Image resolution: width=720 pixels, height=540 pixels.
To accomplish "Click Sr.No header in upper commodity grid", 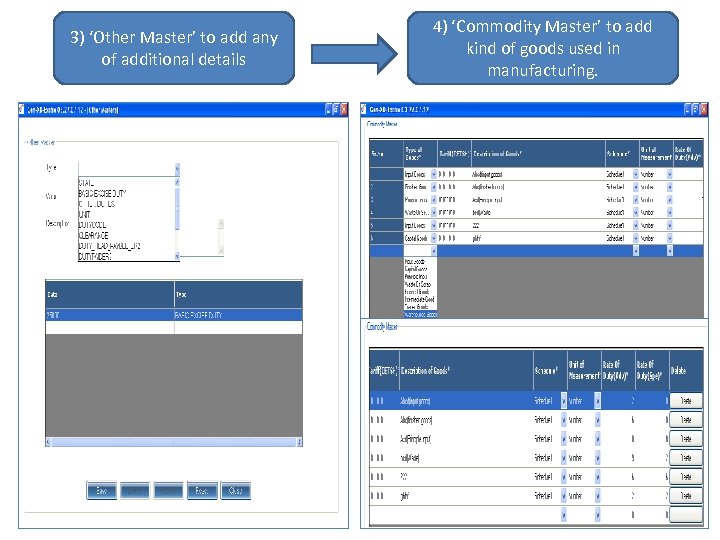I will pos(387,154).
